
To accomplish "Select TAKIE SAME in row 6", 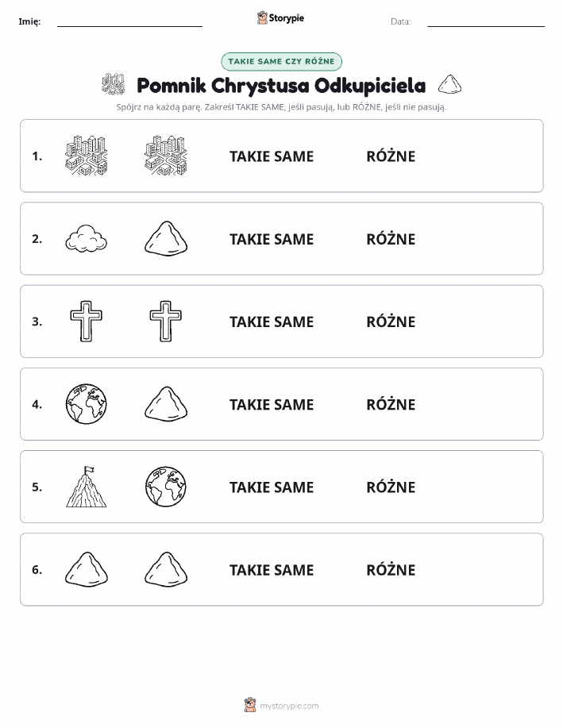I will pyautogui.click(x=272, y=570).
